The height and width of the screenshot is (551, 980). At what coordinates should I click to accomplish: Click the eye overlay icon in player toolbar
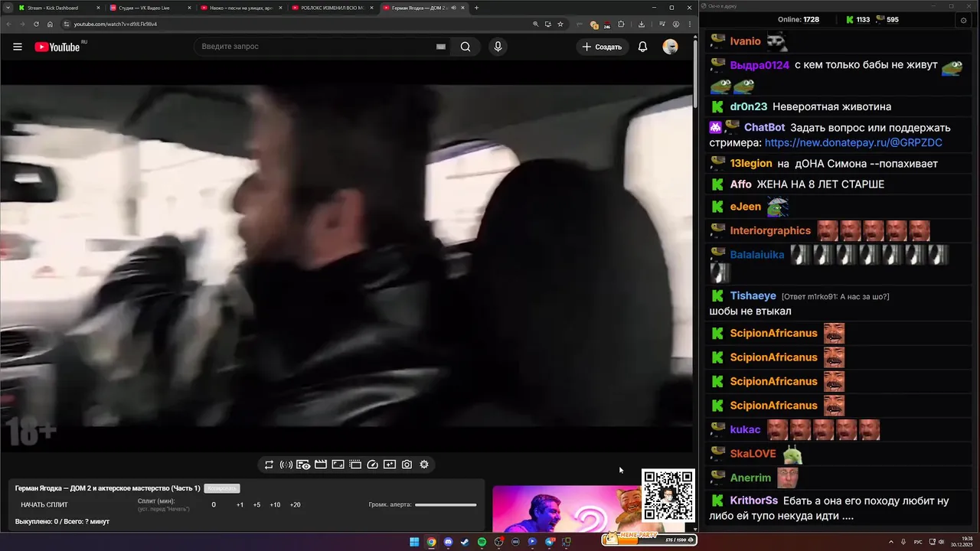(x=303, y=465)
